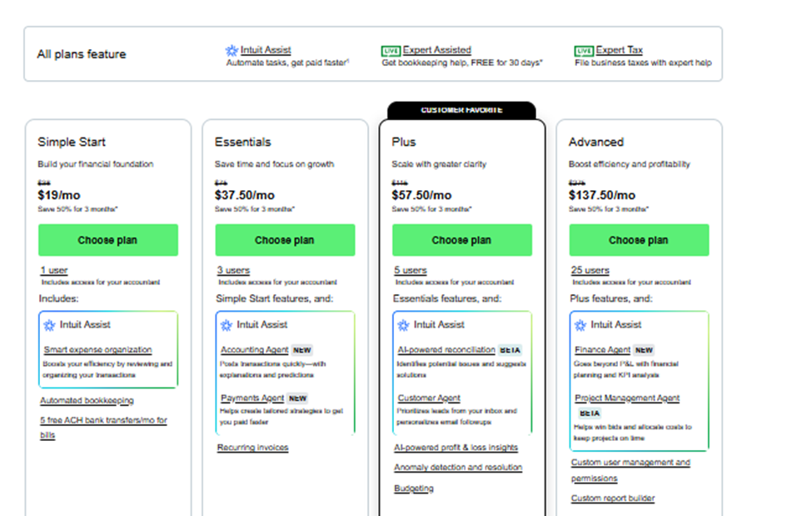Click the Intuit Assist sparkle icon in banner
Image resolution: width=812 pixels, height=516 pixels.
(x=232, y=50)
